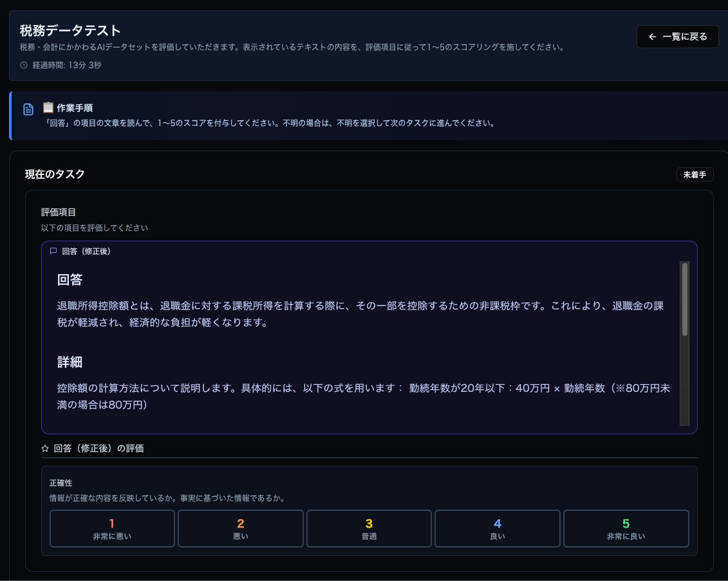The image size is (728, 581).
Task: Click the left arrow icon in 一覧に戻る
Action: pyautogui.click(x=652, y=37)
